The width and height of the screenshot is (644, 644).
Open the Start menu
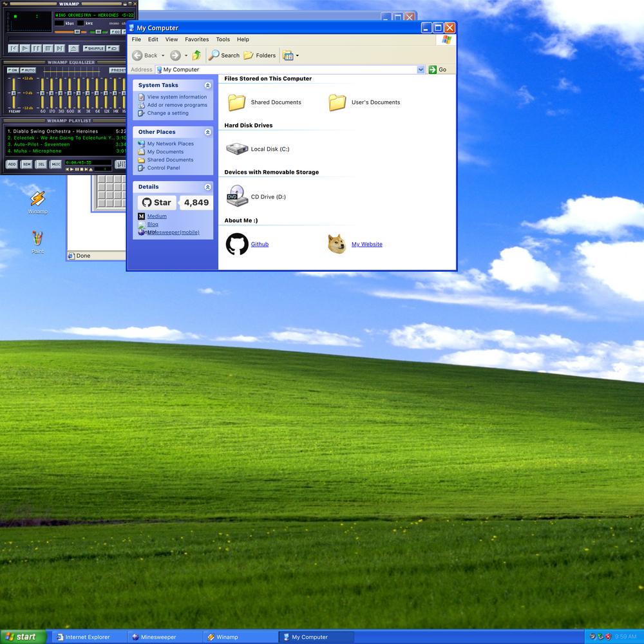click(23, 637)
